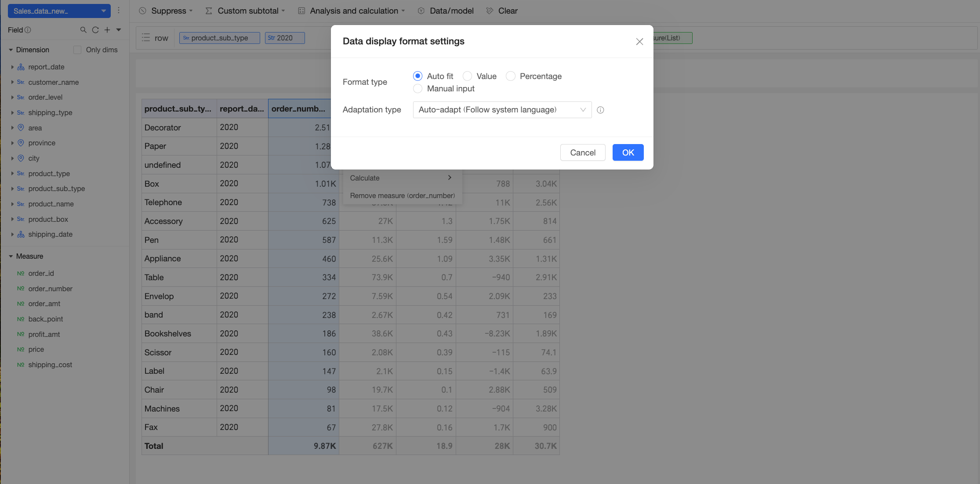Open the Adaptation type dropdown

502,110
